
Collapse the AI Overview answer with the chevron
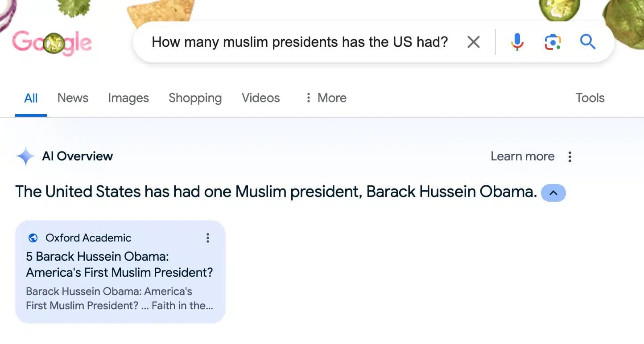pos(553,192)
